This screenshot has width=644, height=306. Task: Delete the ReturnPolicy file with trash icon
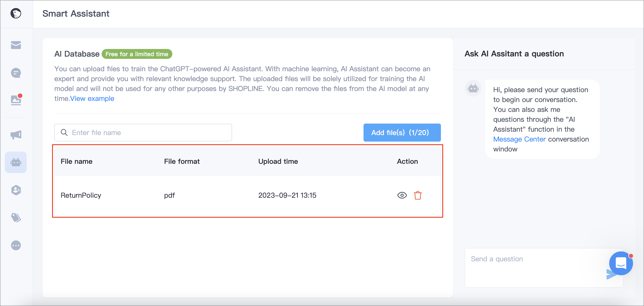click(x=418, y=195)
